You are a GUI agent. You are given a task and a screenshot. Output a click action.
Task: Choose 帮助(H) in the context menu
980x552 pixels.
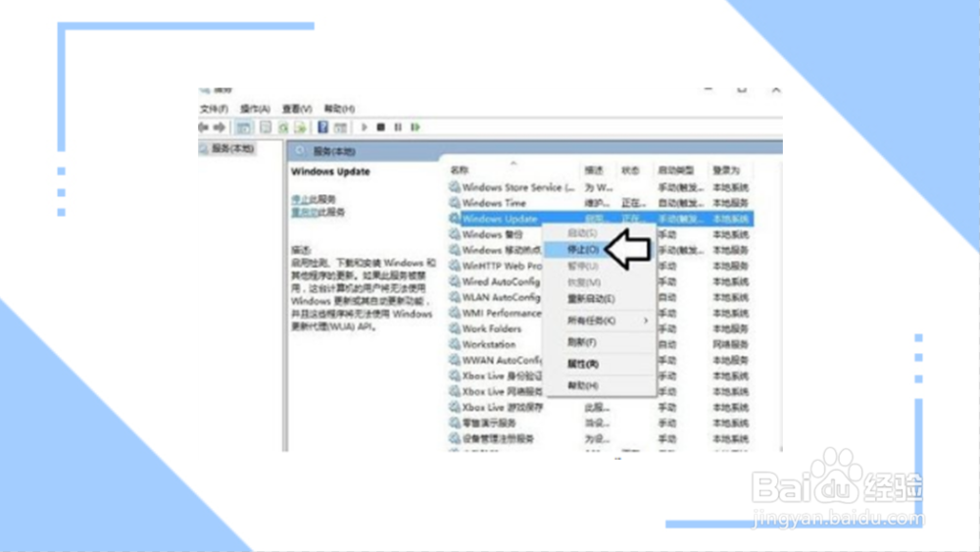tap(582, 385)
